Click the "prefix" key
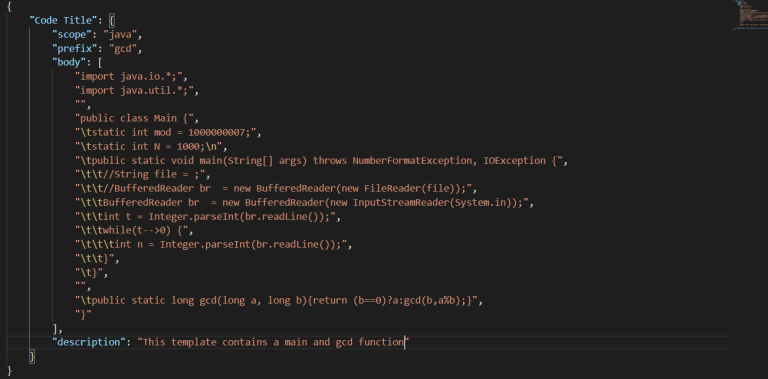The height and width of the screenshot is (379, 768). [x=75, y=48]
